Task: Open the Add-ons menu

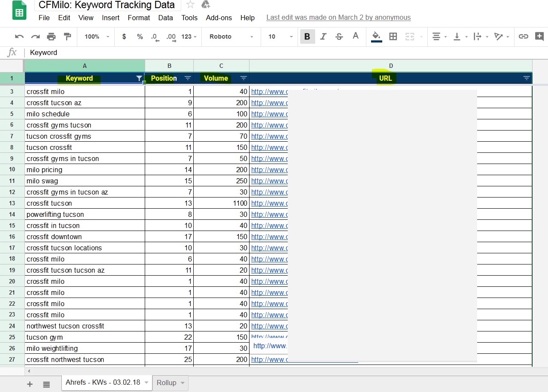Action: (219, 18)
